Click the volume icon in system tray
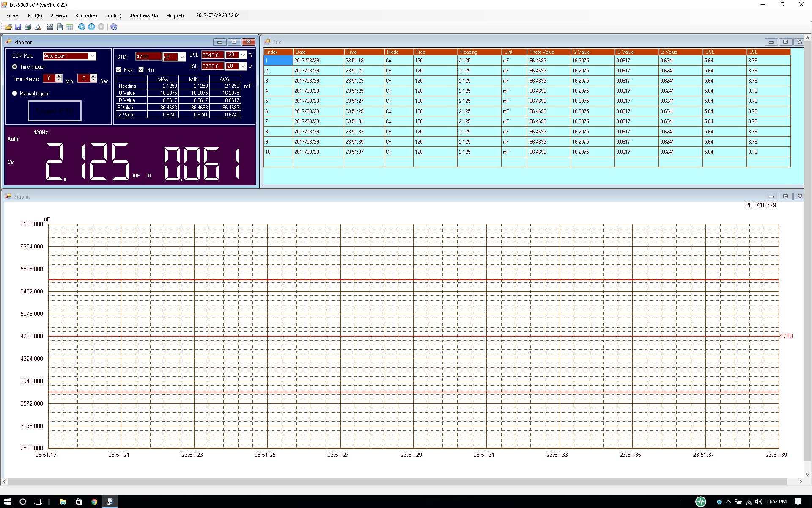 (x=759, y=502)
